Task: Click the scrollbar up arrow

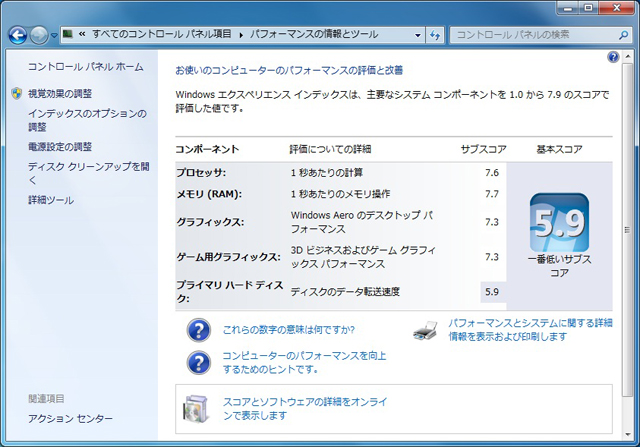Action: coord(628,57)
